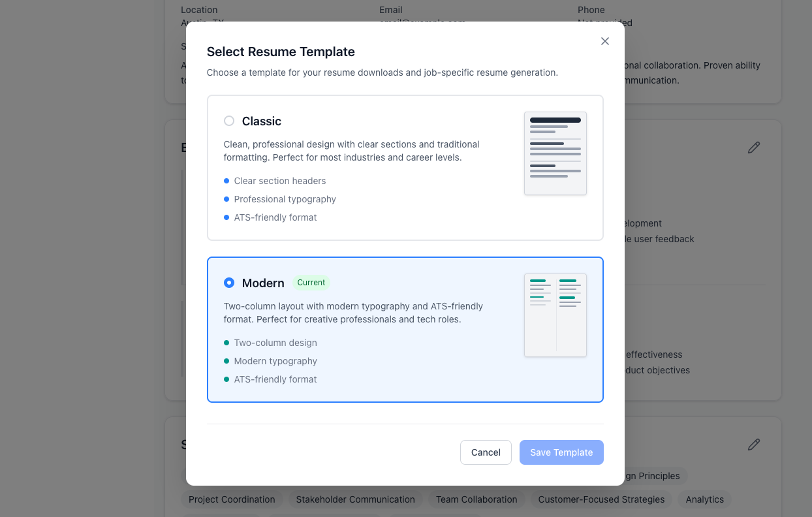Close the Select Resume Template dialog
The image size is (812, 517).
coord(605,41)
